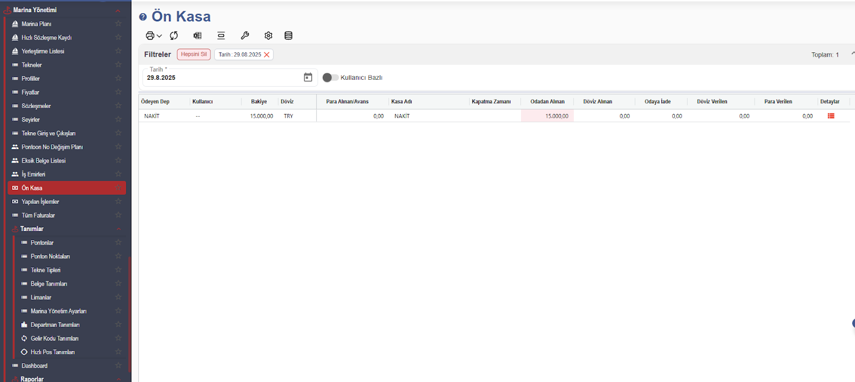Sort by Para Verilen column header
This screenshot has height=382, width=855.
pyautogui.click(x=778, y=101)
